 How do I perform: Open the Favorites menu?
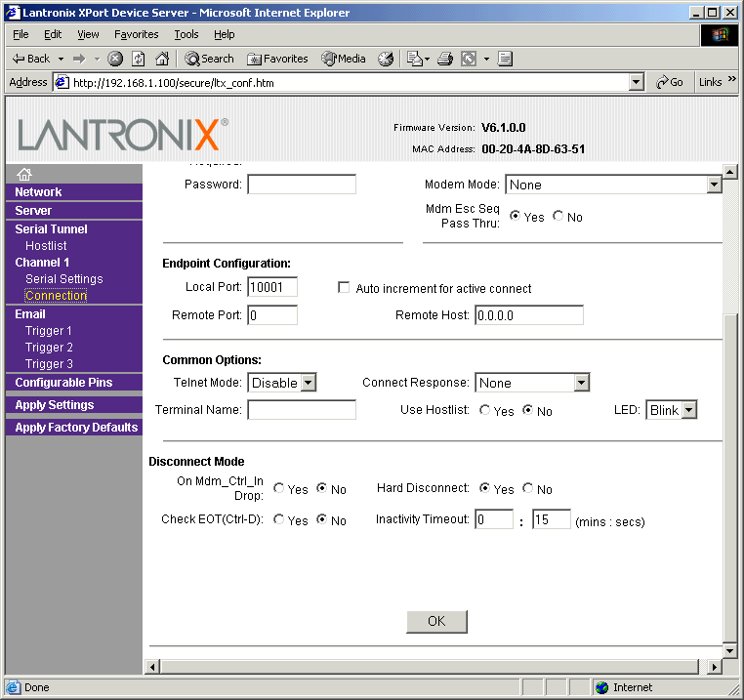[136, 34]
